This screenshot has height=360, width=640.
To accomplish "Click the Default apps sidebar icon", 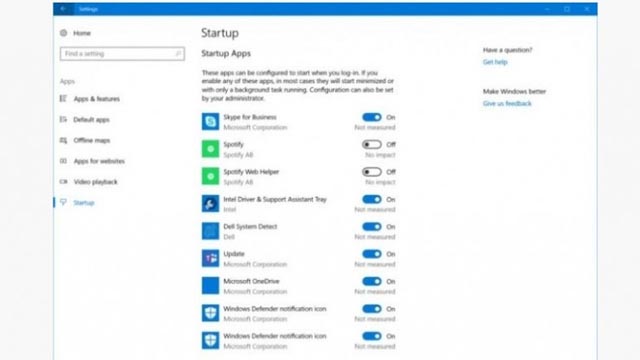I will [63, 119].
